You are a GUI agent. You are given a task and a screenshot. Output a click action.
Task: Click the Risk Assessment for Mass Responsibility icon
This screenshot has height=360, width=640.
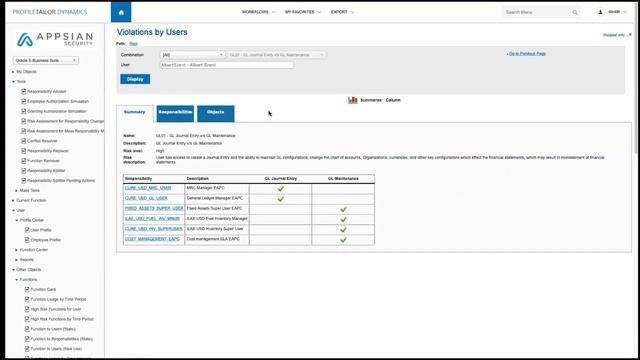(x=24, y=131)
